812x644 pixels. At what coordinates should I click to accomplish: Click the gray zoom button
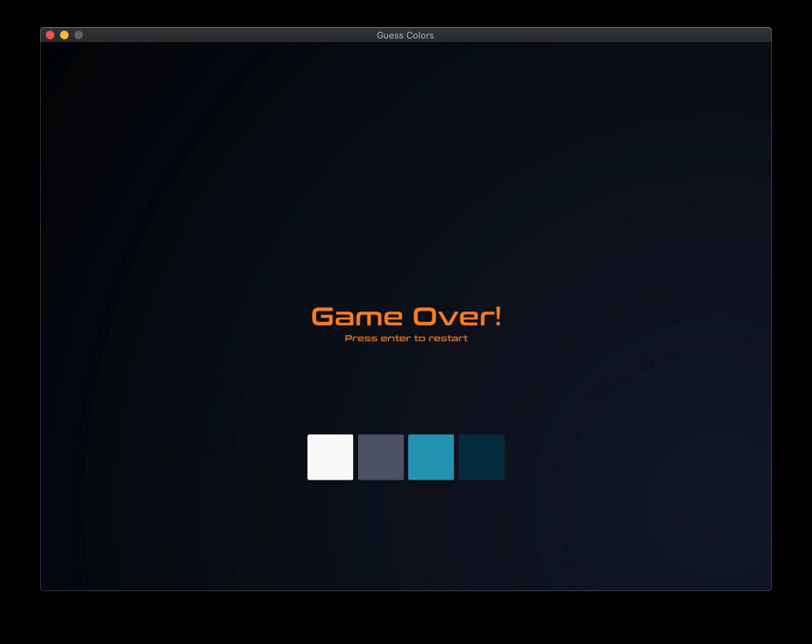click(x=78, y=34)
